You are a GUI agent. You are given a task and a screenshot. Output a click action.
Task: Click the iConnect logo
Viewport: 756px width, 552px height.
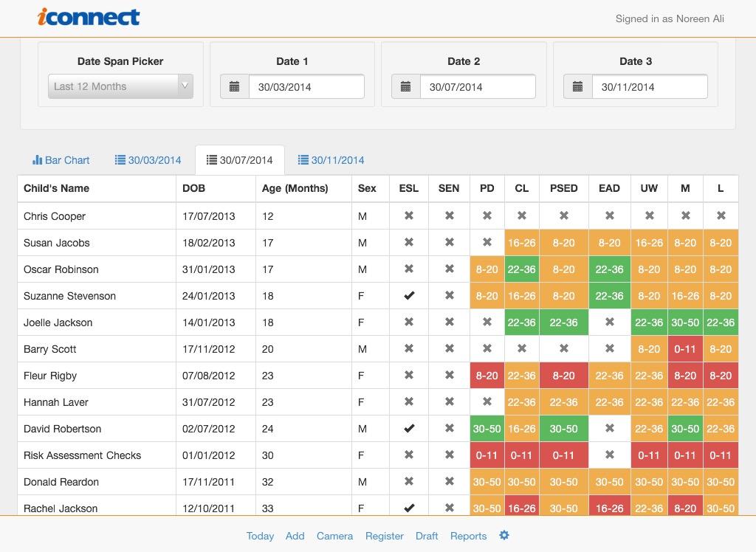89,18
